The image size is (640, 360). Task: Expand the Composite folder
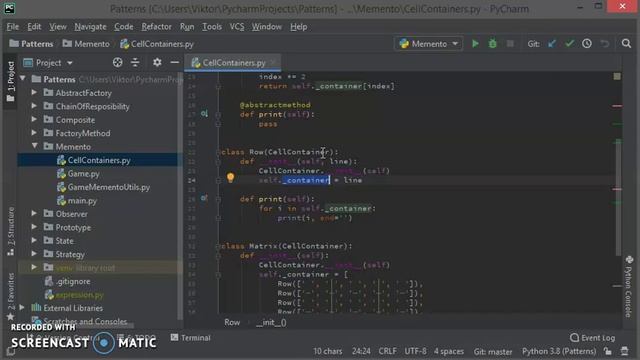[34, 120]
